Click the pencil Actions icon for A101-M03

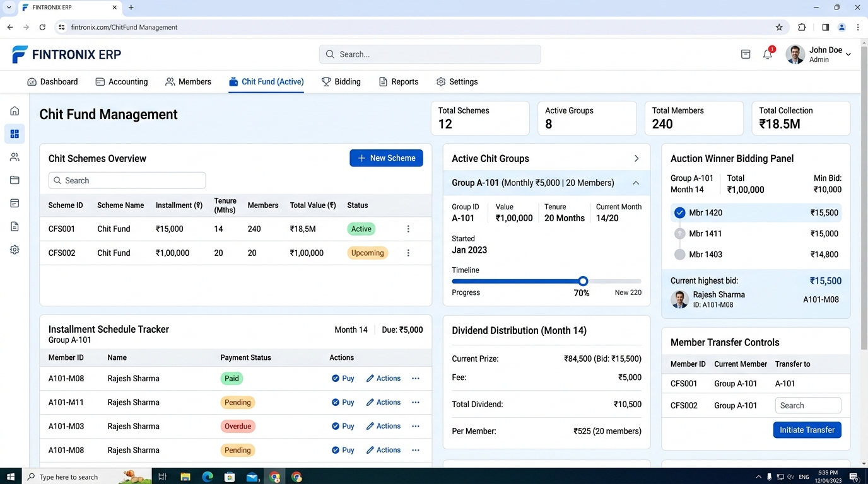[370, 426]
